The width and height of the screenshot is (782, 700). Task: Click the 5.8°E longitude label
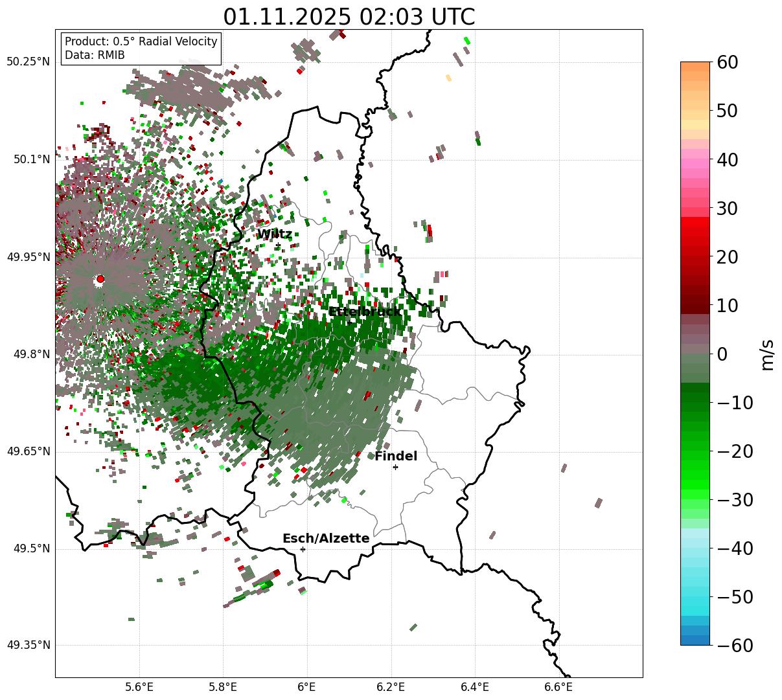tap(224, 687)
